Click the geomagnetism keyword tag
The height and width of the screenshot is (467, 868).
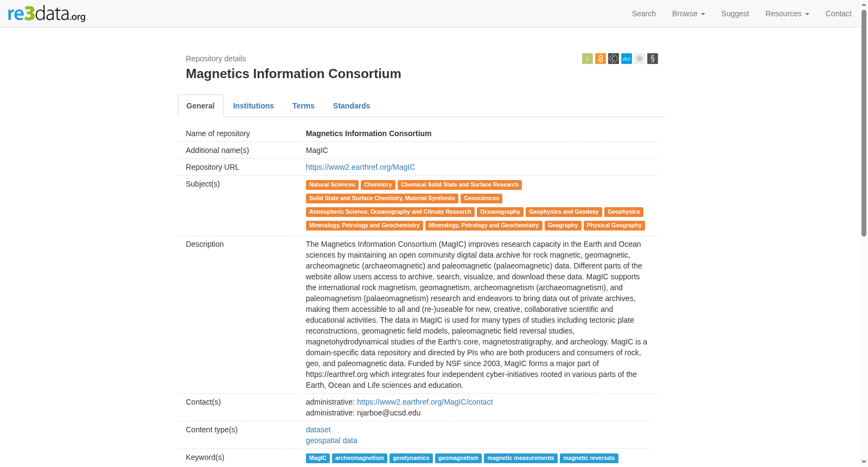(x=458, y=458)
